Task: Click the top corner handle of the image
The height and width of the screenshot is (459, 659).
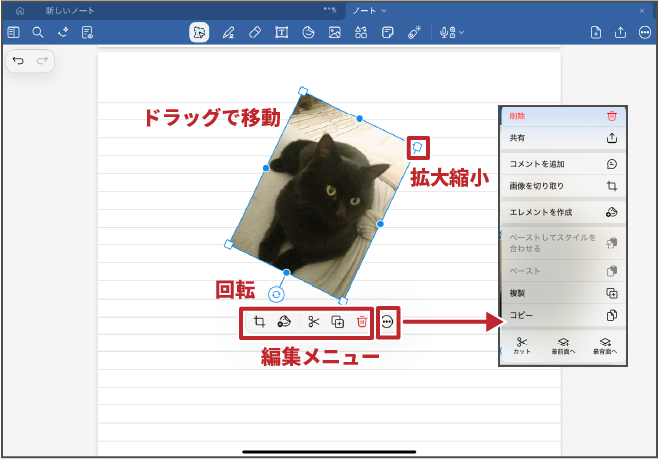Action: 303,91
